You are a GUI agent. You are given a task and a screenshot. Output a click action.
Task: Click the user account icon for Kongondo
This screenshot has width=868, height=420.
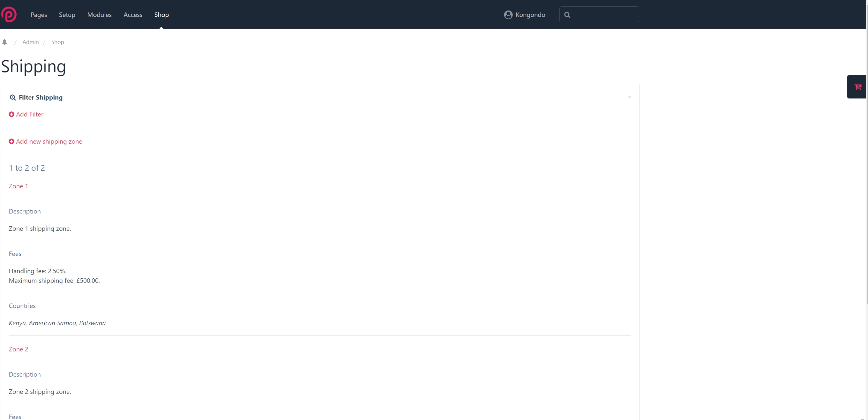tap(508, 15)
